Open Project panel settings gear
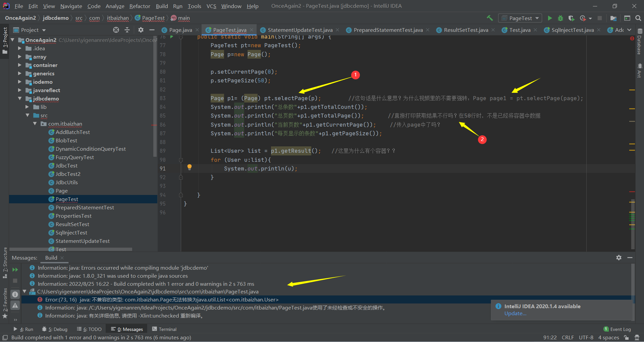Image resolution: width=644 pixels, height=342 pixels. (x=141, y=30)
